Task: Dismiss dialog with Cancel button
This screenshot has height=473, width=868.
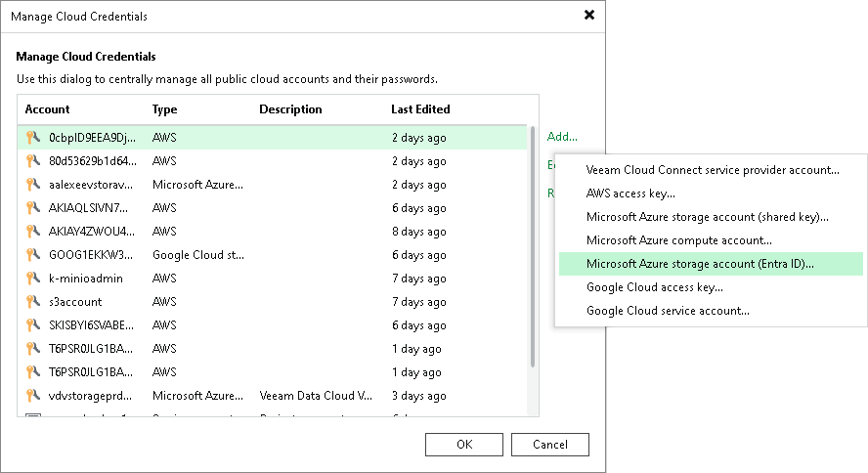Action: [549, 445]
